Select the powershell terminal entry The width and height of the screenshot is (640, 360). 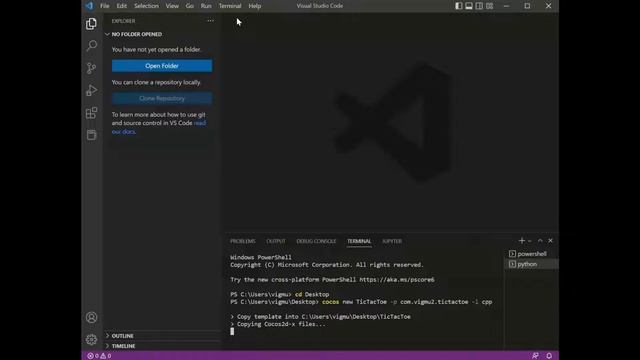coord(531,254)
